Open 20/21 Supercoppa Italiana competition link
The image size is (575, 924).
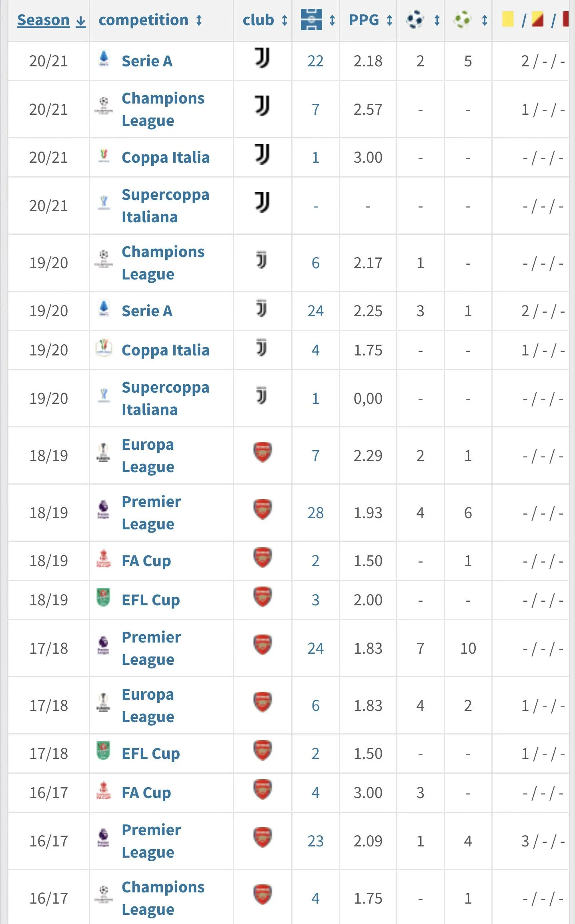pyautogui.click(x=165, y=206)
